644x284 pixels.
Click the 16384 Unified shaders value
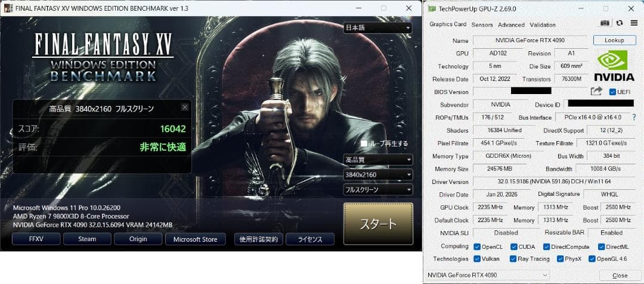coord(503,130)
